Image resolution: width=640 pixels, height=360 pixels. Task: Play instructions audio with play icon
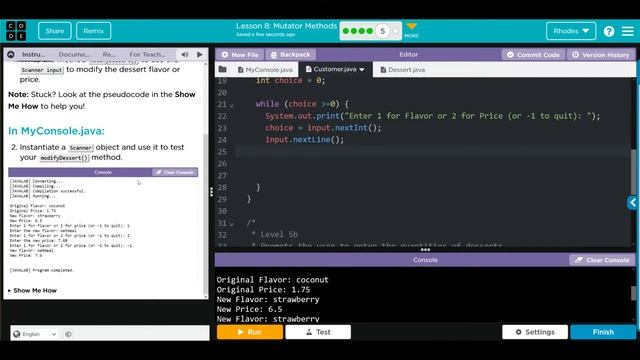pos(200,54)
